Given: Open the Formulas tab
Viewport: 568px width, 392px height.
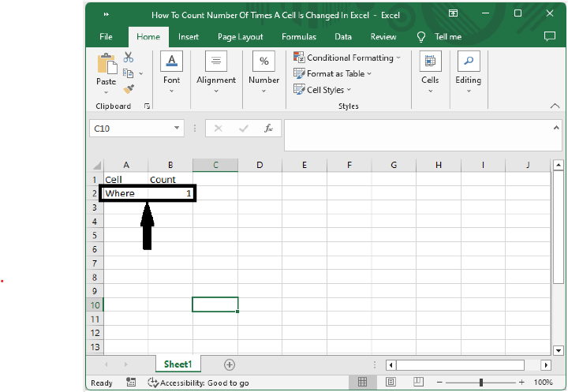Looking at the screenshot, I should coord(299,36).
